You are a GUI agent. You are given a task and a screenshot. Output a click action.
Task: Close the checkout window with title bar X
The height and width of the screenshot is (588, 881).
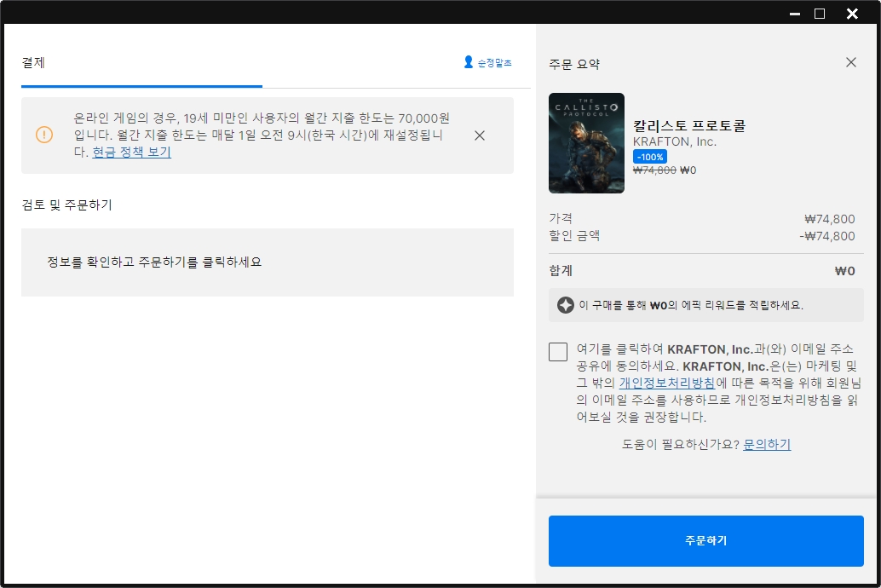click(852, 14)
